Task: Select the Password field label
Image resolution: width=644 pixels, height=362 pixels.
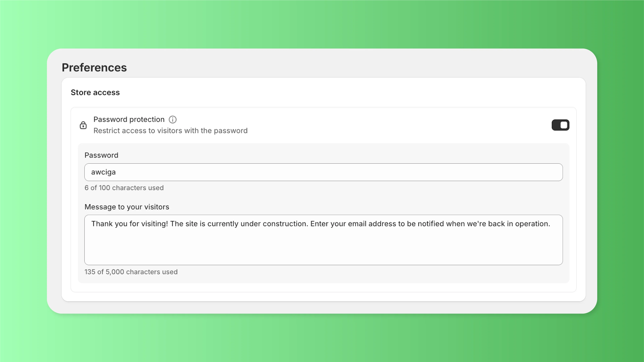Action: click(101, 155)
